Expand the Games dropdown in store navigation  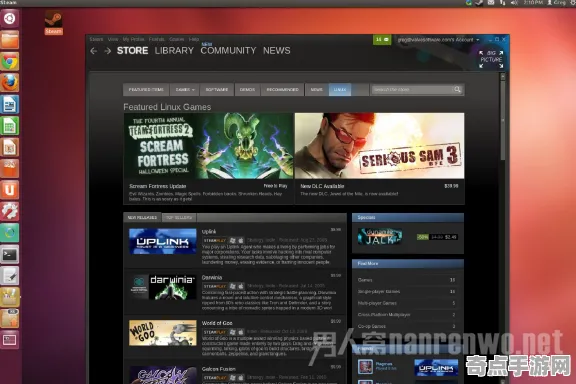(x=185, y=90)
